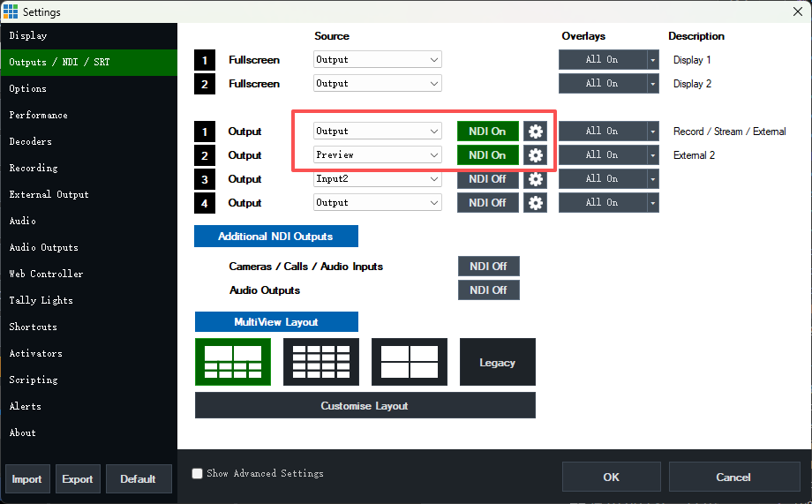812x504 pixels.
Task: Switch to the Recording settings section
Action: tap(34, 168)
